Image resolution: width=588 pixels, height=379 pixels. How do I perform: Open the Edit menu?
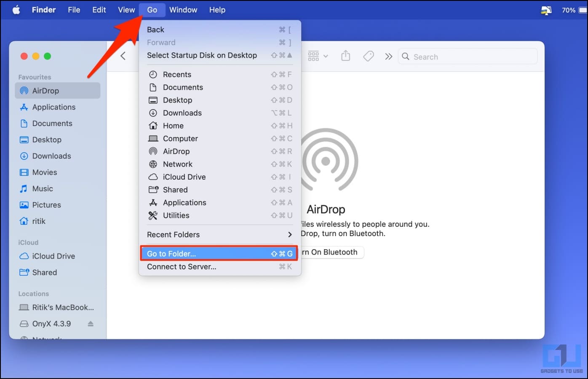99,10
